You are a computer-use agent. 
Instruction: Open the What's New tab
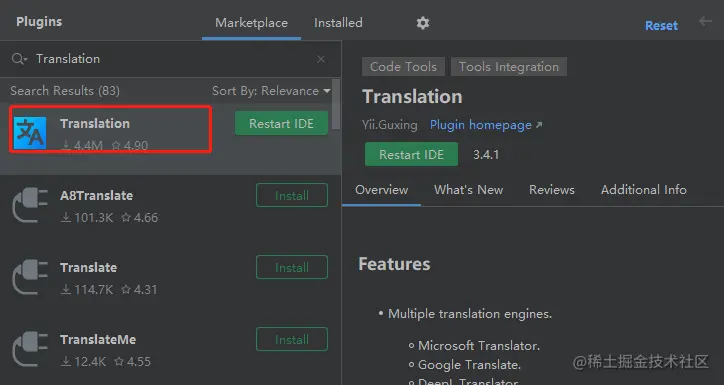[468, 190]
